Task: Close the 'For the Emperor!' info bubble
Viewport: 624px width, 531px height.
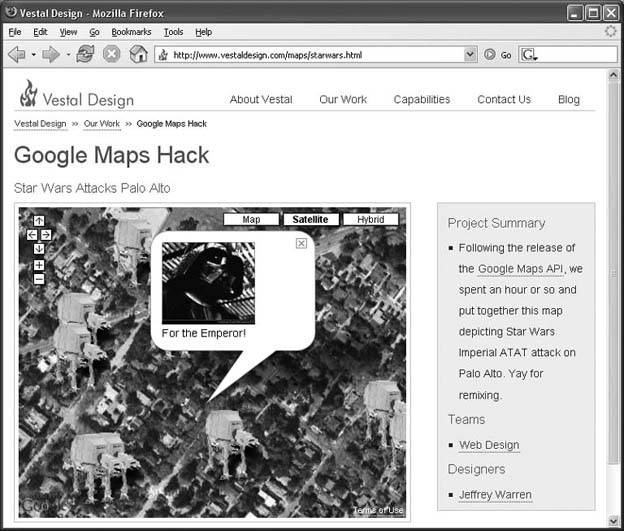Action: pyautogui.click(x=301, y=243)
